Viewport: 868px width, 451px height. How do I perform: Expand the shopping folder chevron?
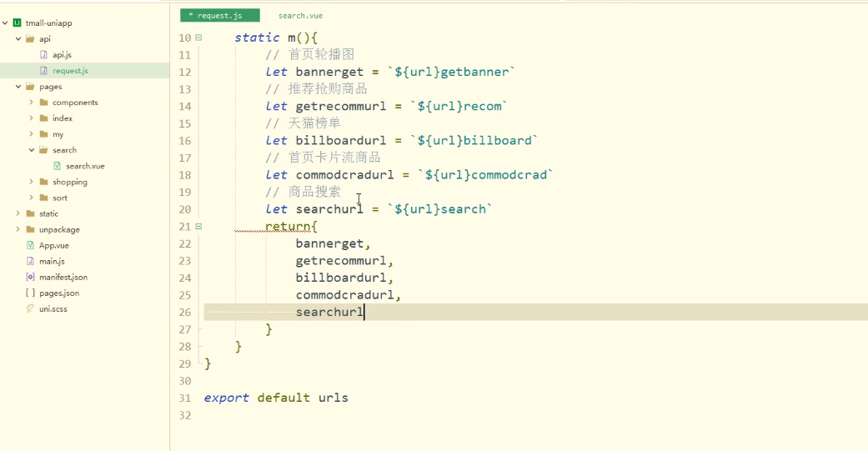32,182
